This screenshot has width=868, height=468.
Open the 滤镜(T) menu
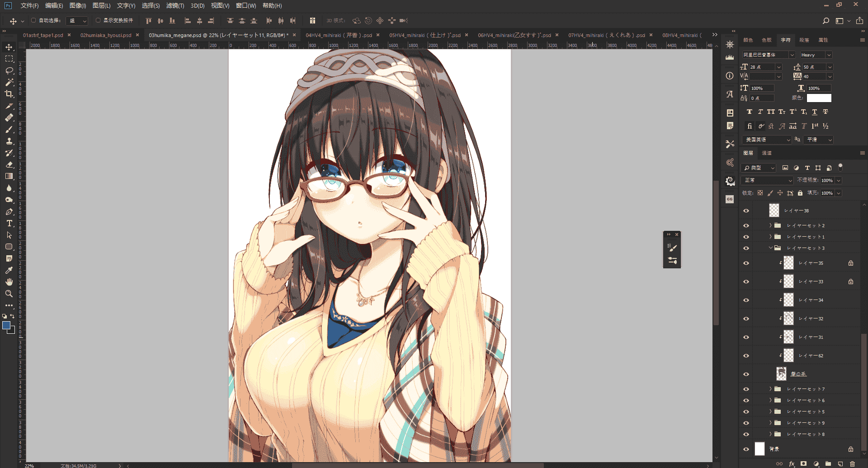coord(175,5)
